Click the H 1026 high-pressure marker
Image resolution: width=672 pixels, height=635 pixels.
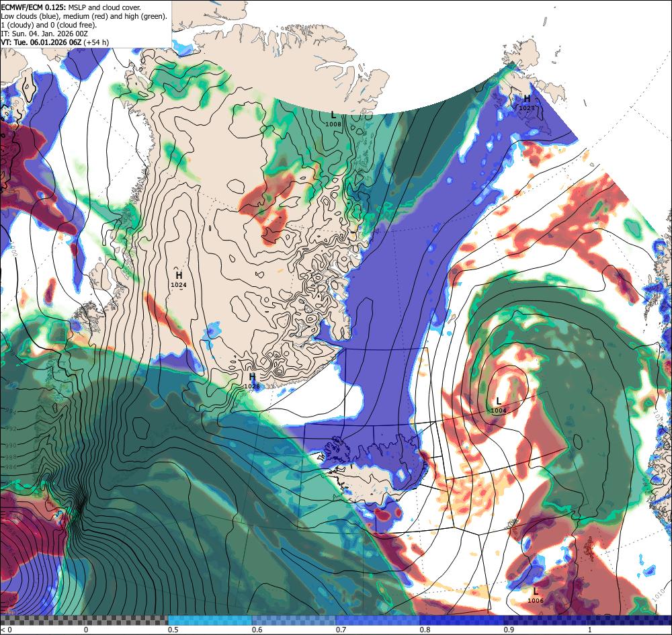point(252,380)
